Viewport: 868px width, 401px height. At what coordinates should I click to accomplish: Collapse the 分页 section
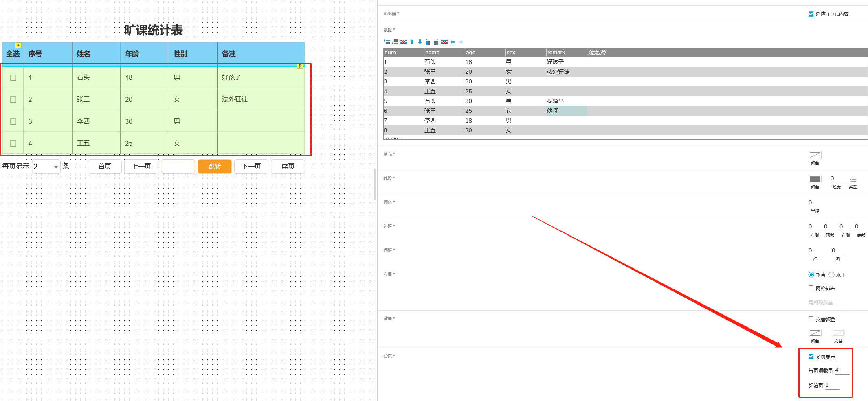(389, 356)
